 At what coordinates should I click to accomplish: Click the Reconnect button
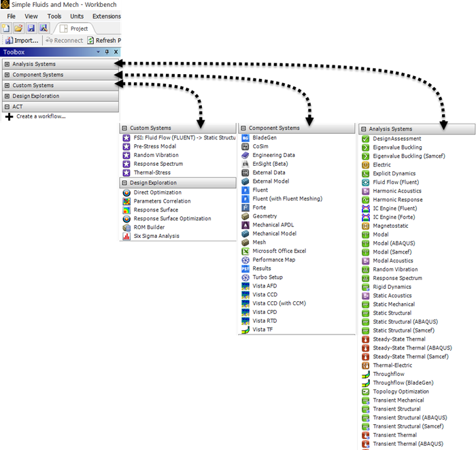coord(65,40)
